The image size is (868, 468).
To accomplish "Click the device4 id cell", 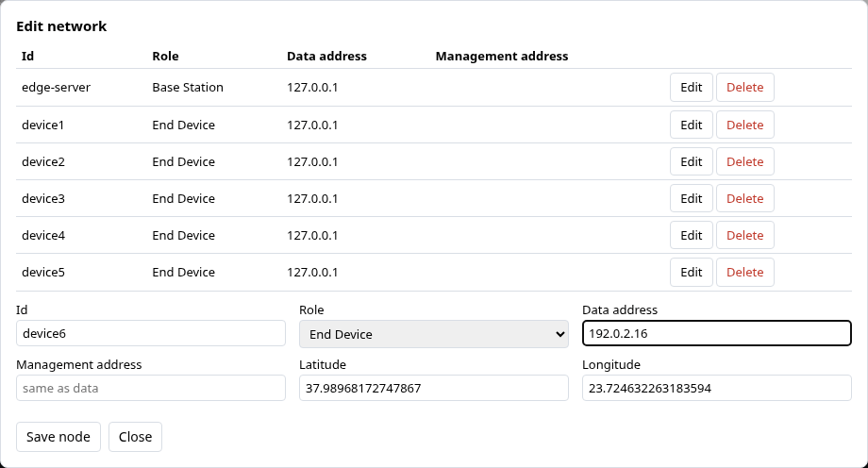I will click(x=43, y=235).
